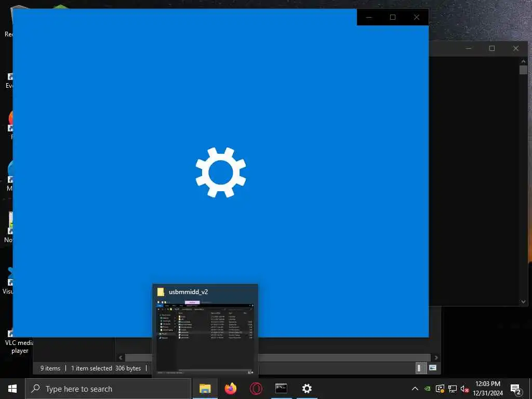This screenshot has width=532, height=399.
Task: Launch Firefox from the taskbar
Action: [x=231, y=389]
